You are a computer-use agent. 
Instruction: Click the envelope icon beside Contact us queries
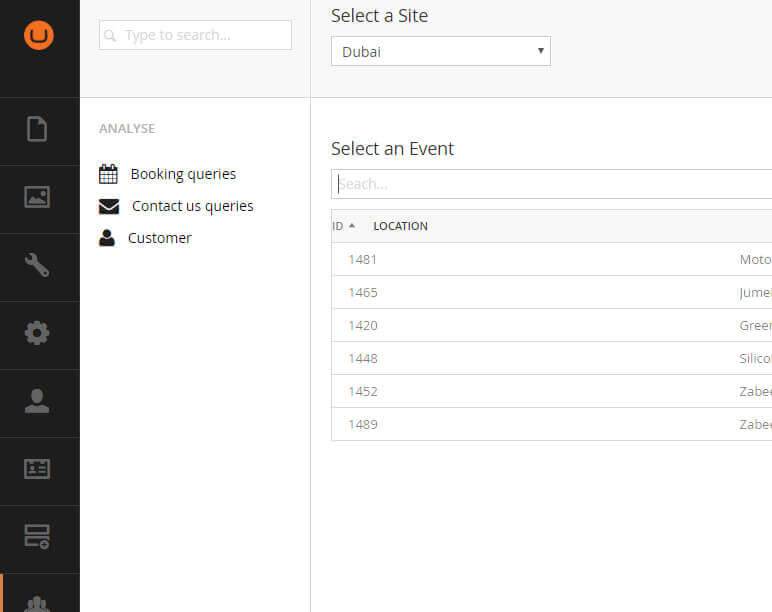[x=109, y=206]
